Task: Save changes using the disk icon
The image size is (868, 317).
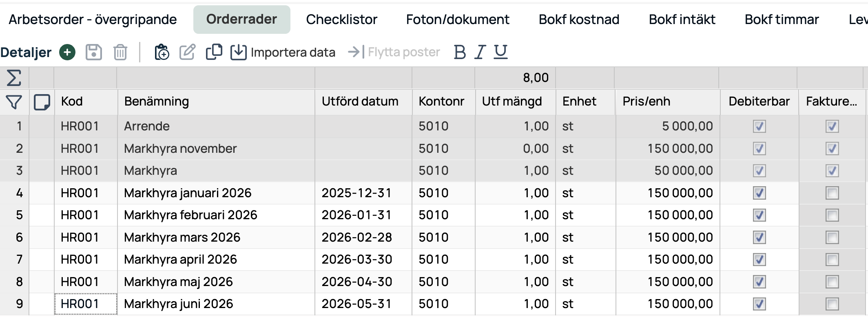Action: pyautogui.click(x=93, y=52)
